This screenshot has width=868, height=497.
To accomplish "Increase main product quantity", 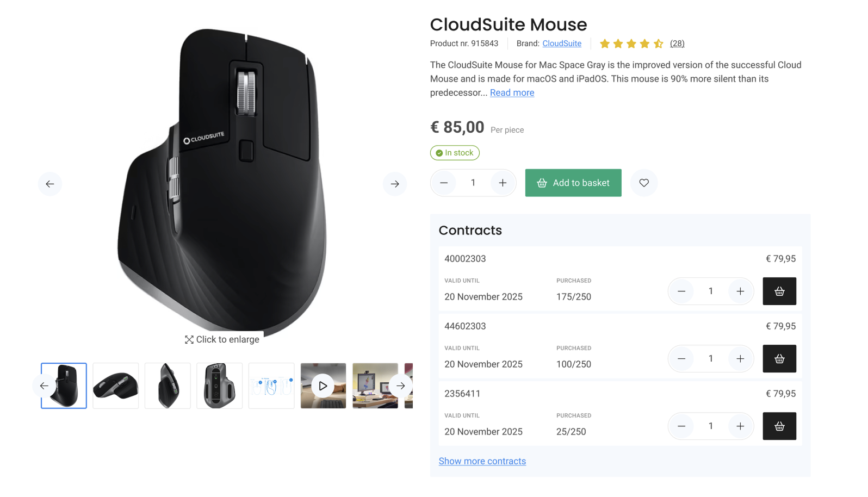I will pyautogui.click(x=503, y=183).
